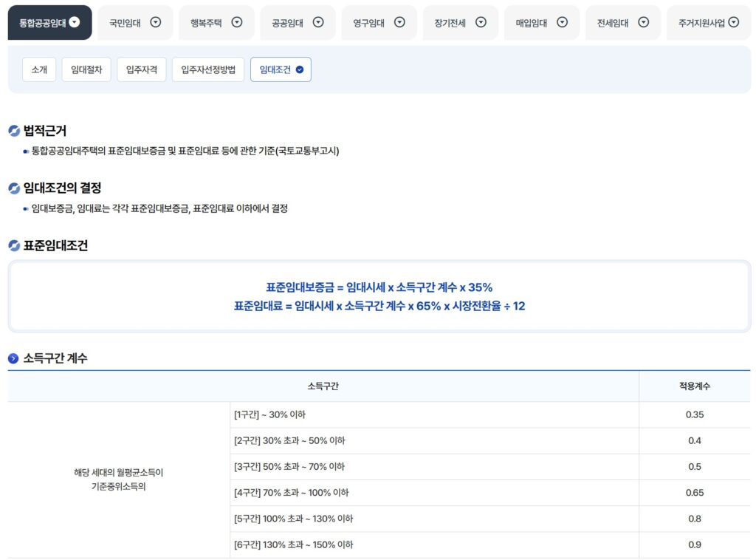The image size is (756, 560).
Task: Click the dropdown arrow icon on 통합공공임대 tab
Action: [x=73, y=22]
